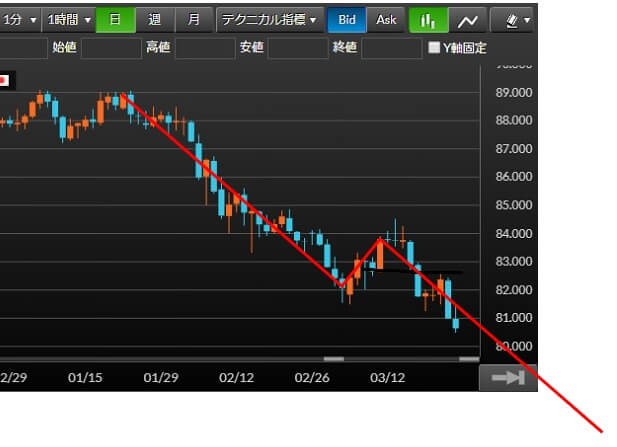This screenshot has width=617, height=447.
Task: Switch to 月 monthly chart
Action: [x=193, y=20]
